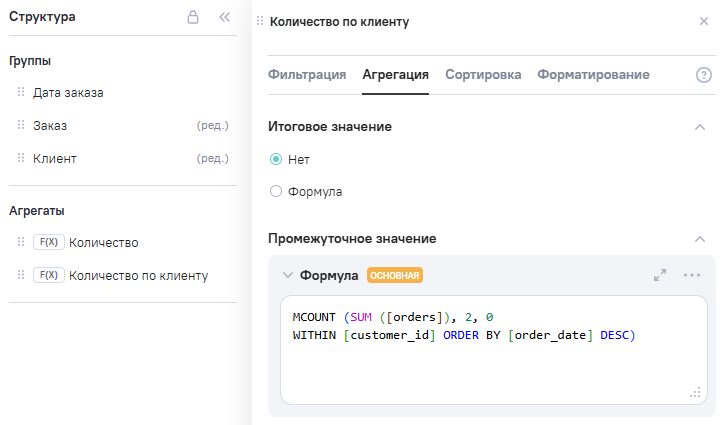The height and width of the screenshot is (425, 724).
Task: Open the Сортировка tab
Action: 483,75
